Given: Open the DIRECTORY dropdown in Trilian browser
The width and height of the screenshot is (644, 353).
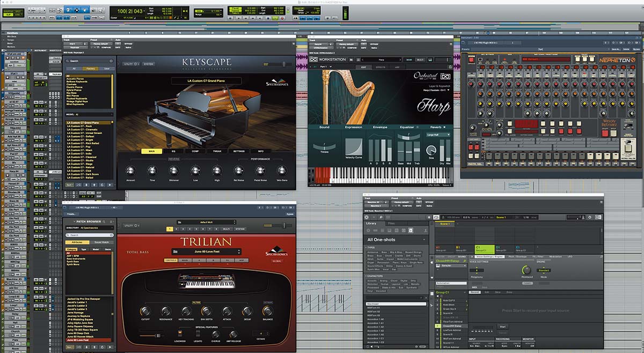Looking at the screenshot, I should pyautogui.click(x=89, y=228).
